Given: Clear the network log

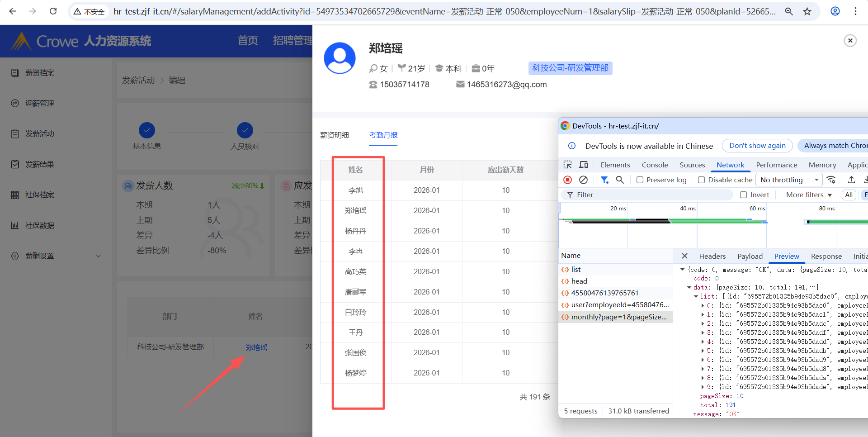Looking at the screenshot, I should 583,180.
